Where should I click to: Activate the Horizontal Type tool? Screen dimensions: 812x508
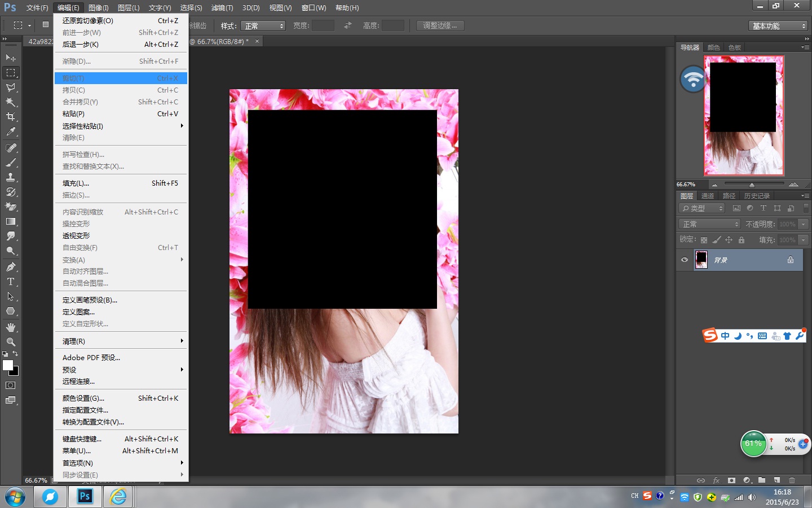coord(11,282)
